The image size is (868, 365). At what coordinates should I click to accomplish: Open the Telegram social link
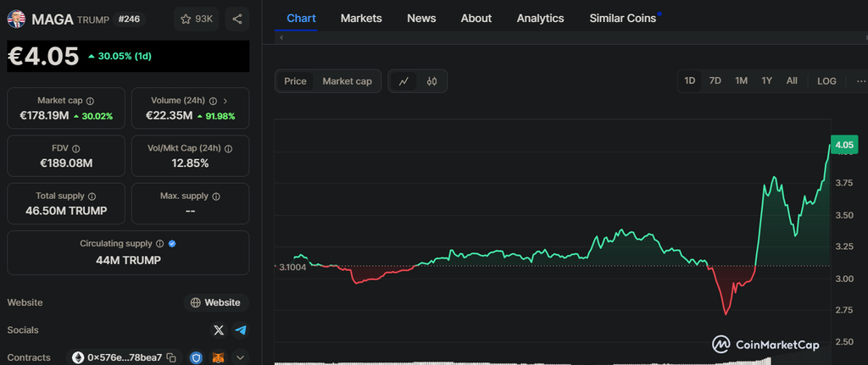[241, 330]
